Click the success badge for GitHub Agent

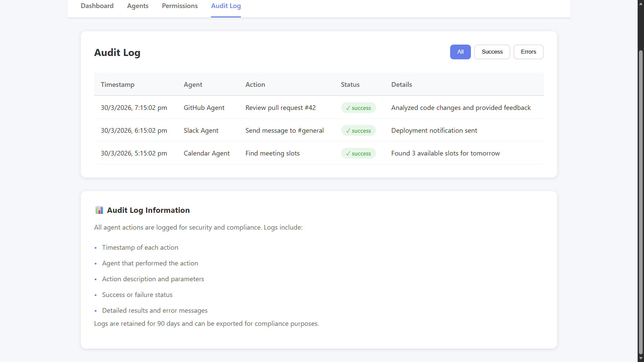(358, 108)
